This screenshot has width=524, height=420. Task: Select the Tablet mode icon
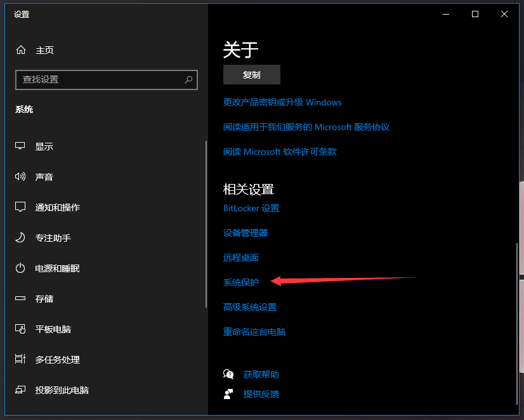20,329
